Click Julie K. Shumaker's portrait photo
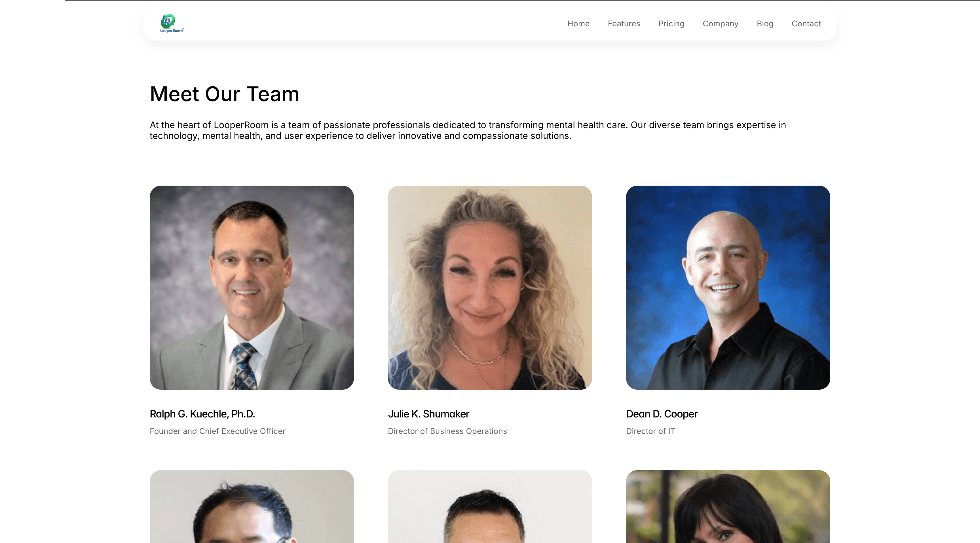Viewport: 980px width, 543px height. tap(490, 287)
